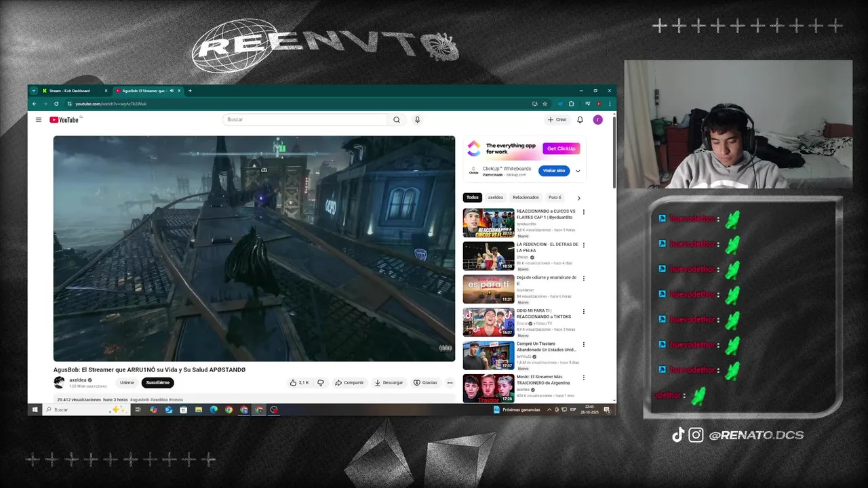This screenshot has width=868, height=488.
Task: Open the Crear menu button
Action: click(x=557, y=120)
